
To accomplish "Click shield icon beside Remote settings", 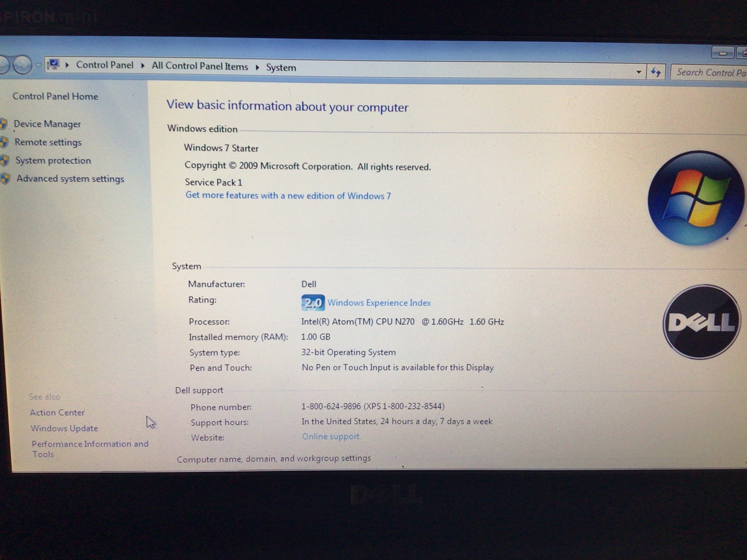I will (4, 142).
